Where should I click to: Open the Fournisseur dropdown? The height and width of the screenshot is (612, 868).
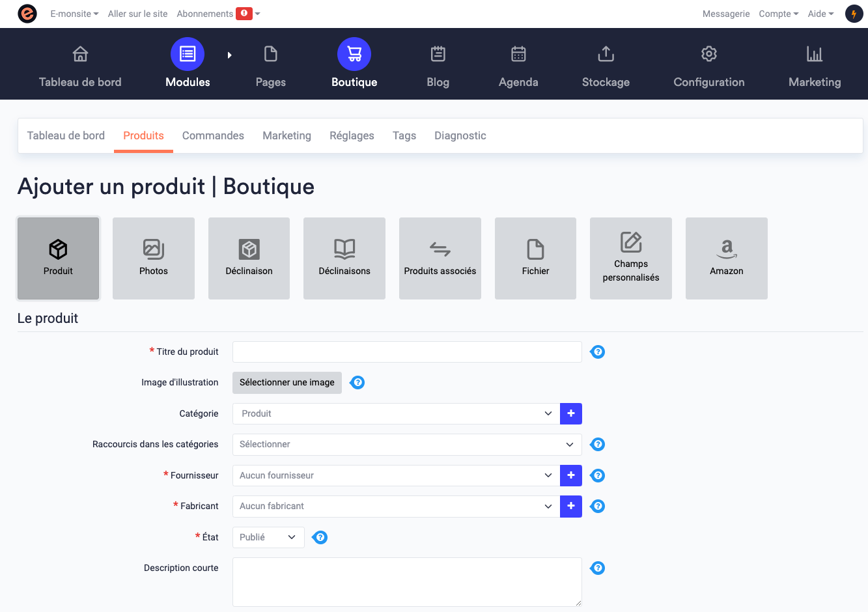pos(396,475)
